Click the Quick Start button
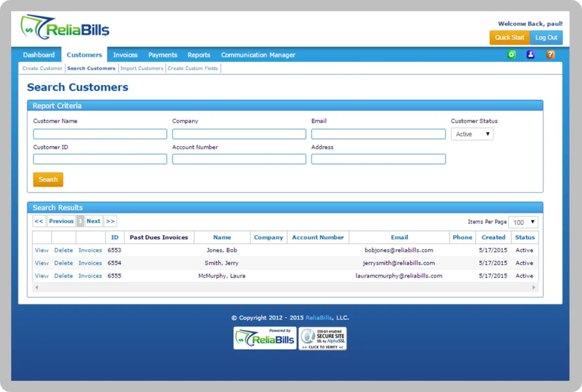Image resolution: width=582 pixels, height=392 pixels. pyautogui.click(x=509, y=37)
